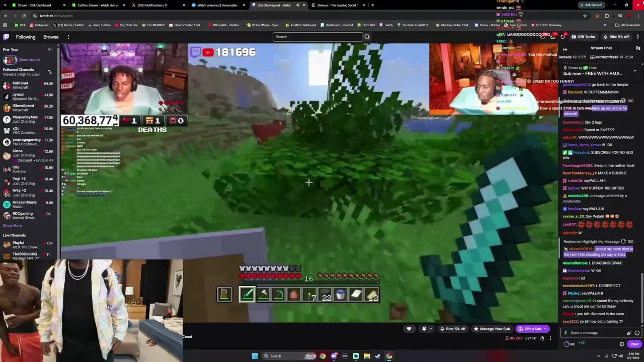Open the Twitch home logo

6,37
